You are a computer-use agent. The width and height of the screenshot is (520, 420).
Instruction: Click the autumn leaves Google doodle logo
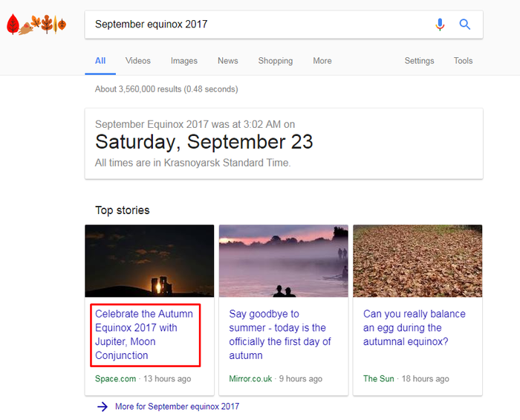click(36, 25)
